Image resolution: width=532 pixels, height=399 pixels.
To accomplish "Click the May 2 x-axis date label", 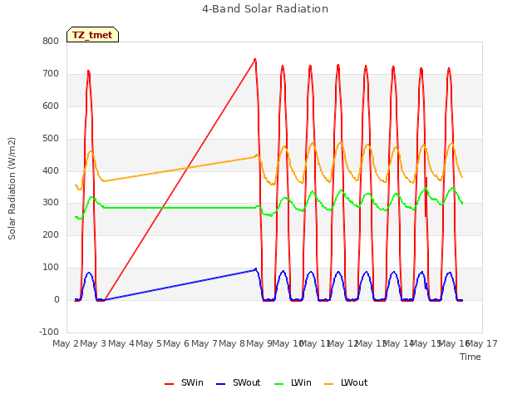I will (65, 343).
